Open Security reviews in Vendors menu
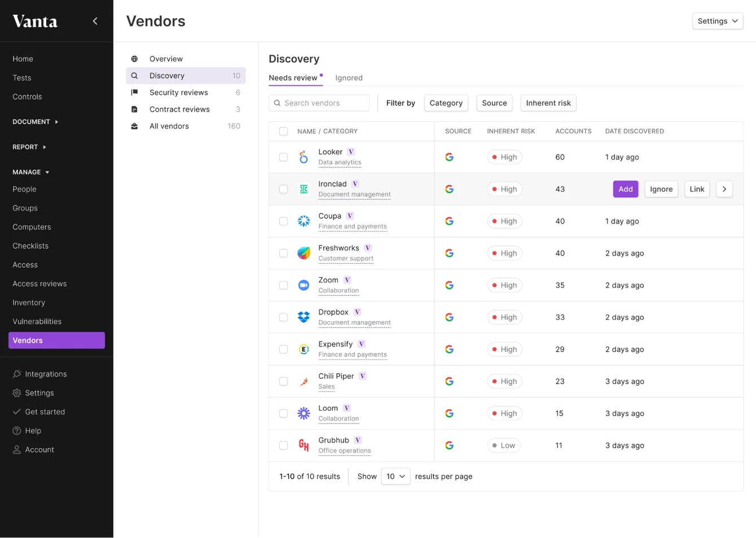 click(186, 93)
